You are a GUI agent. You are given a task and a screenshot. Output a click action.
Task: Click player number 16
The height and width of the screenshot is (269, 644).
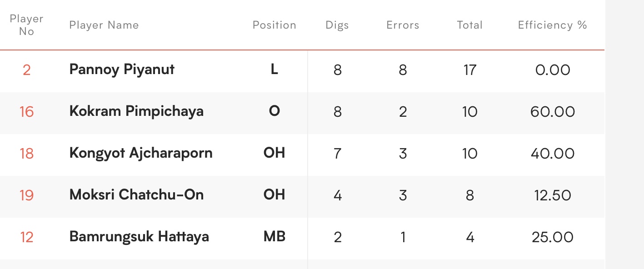click(26, 112)
